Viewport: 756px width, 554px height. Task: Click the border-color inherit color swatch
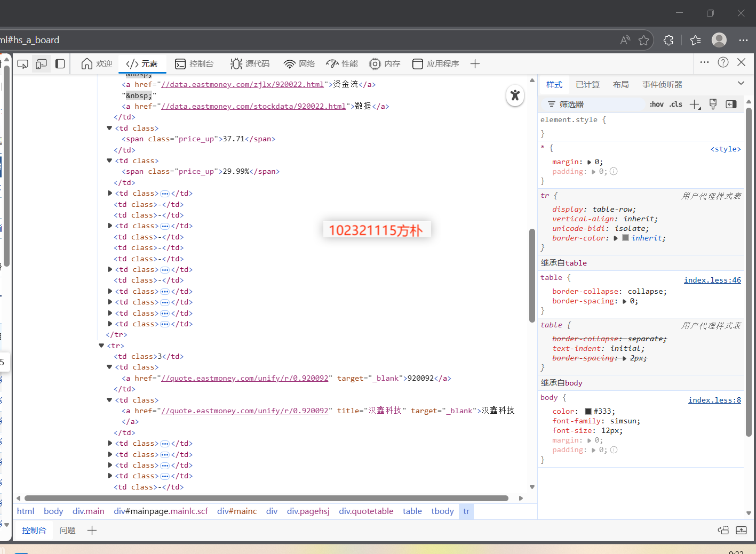pyautogui.click(x=625, y=238)
